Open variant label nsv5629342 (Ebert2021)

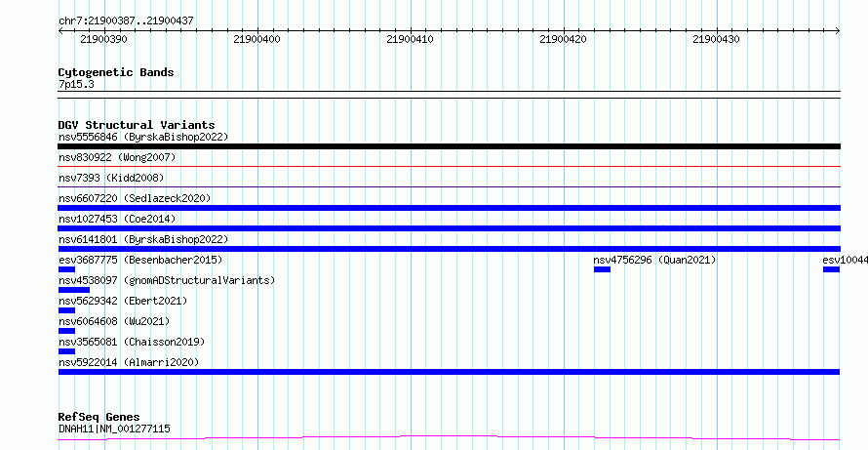[x=123, y=301]
